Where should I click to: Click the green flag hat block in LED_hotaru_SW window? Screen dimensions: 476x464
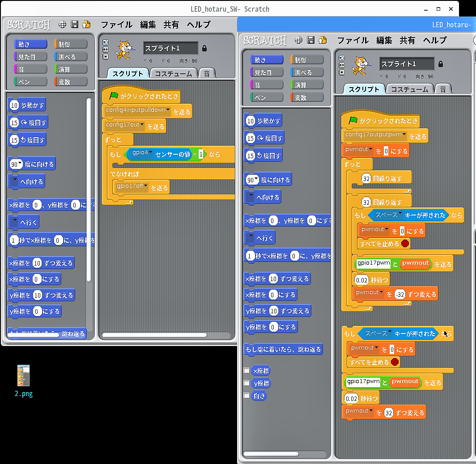[x=141, y=96]
